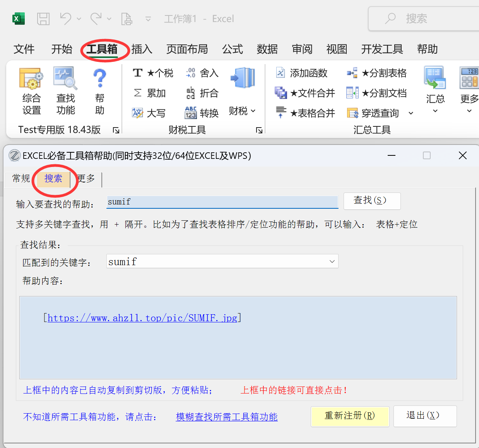Click the 模糊查找所需工具箱功能 link
479x448 pixels.
coord(226,417)
